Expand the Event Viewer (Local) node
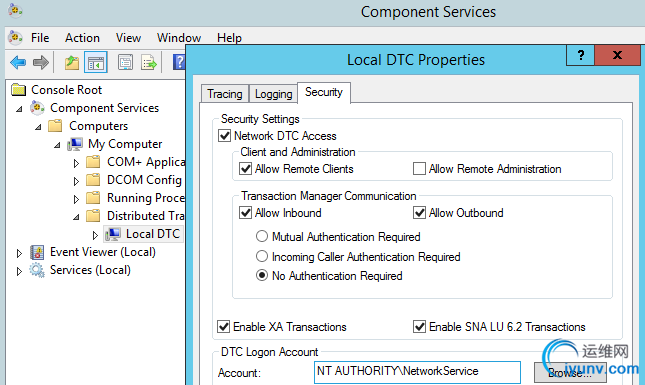 pos(19,253)
